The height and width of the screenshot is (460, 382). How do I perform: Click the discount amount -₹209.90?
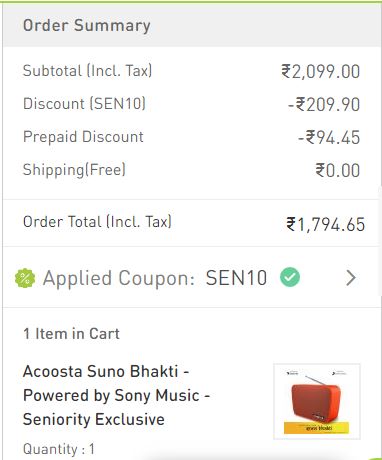(324, 104)
